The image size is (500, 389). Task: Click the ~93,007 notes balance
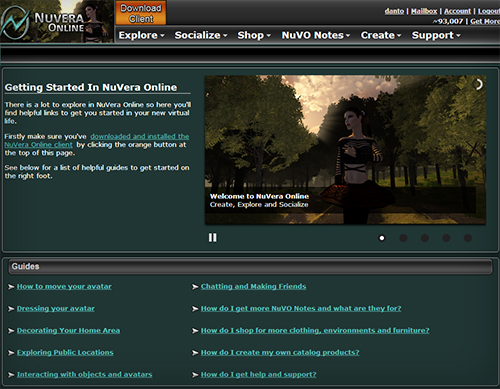point(448,21)
